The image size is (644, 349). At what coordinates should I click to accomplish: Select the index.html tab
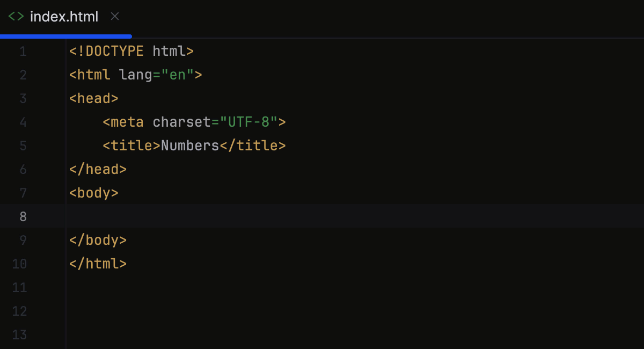point(64,17)
